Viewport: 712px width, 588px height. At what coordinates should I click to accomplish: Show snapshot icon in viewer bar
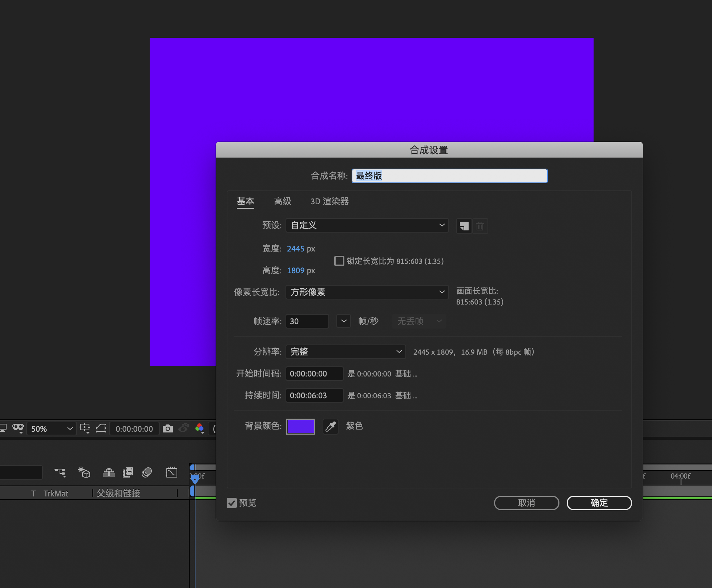184,428
